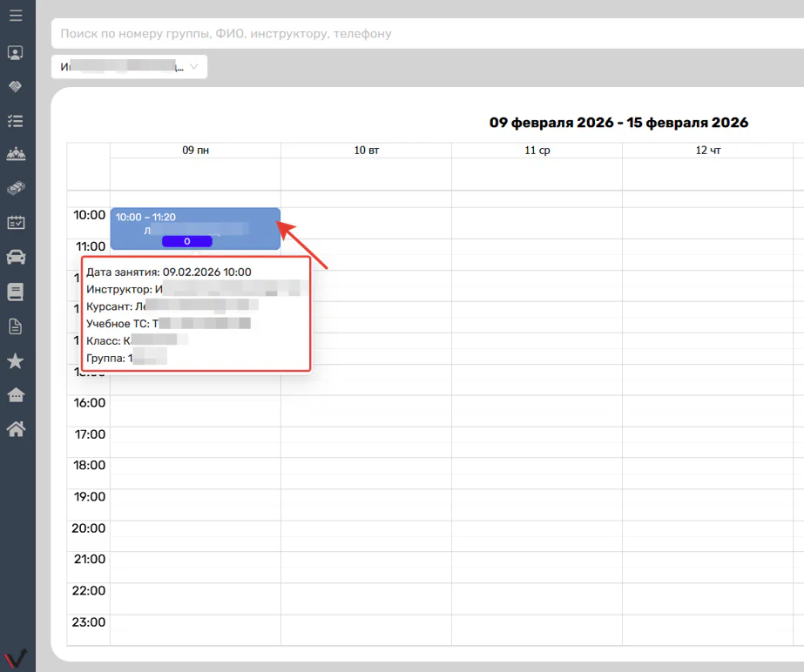The width and height of the screenshot is (804, 672).
Task: Select the "10 вт" day column header
Action: click(x=366, y=151)
